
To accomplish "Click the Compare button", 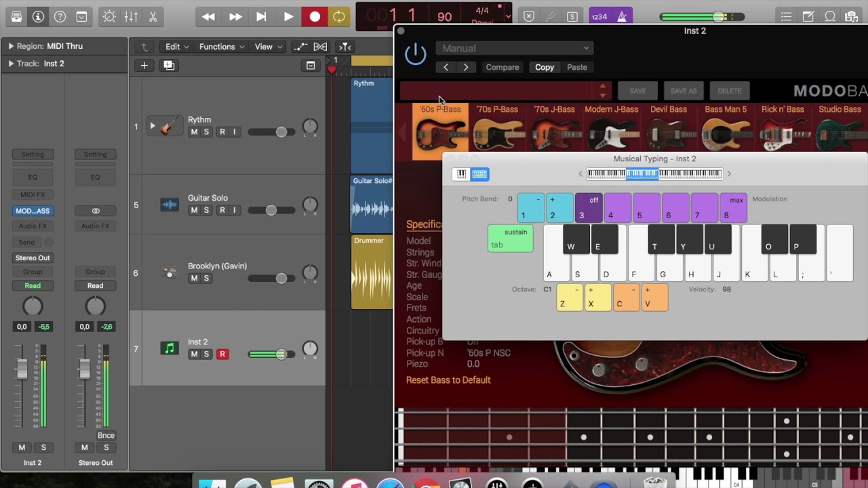I will coord(502,67).
